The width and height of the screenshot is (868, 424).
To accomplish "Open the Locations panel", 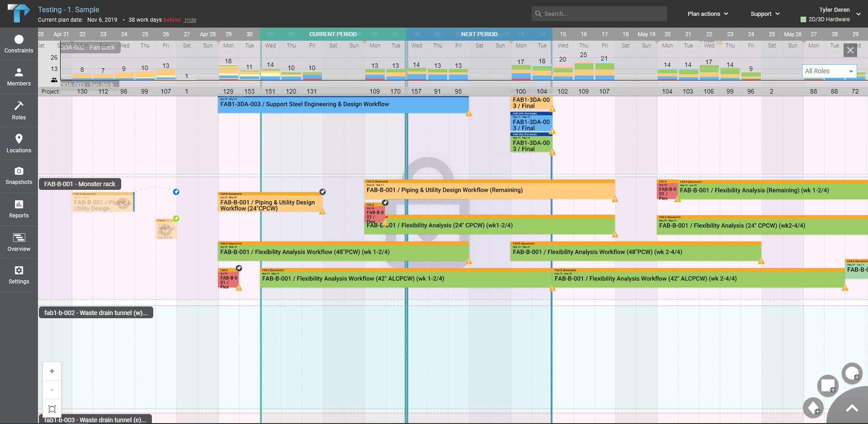I will tap(19, 143).
